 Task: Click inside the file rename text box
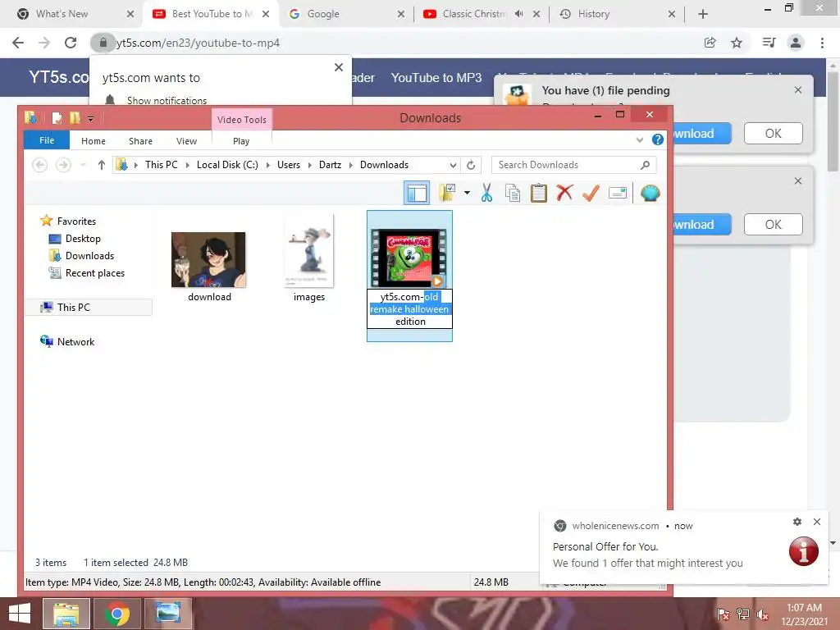tap(410, 309)
